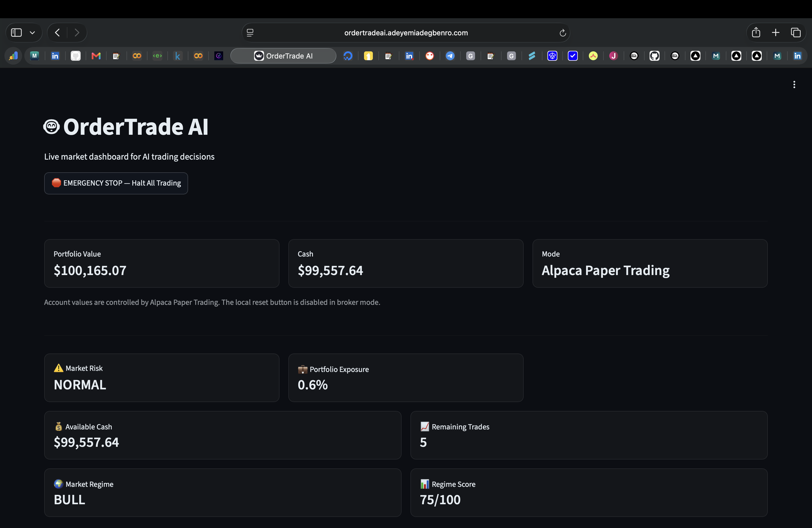This screenshot has width=812, height=528.
Task: Click the 75/100 regime score value
Action: click(440, 500)
